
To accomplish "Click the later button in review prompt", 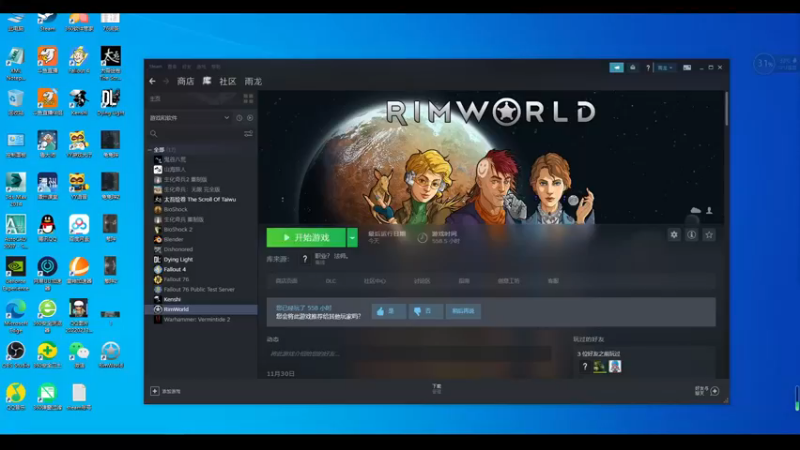I will [x=463, y=311].
